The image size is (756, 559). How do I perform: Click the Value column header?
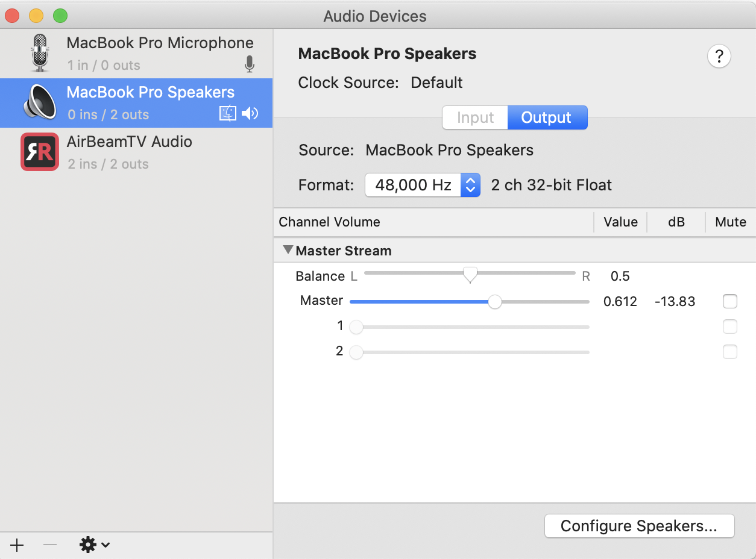tap(620, 222)
